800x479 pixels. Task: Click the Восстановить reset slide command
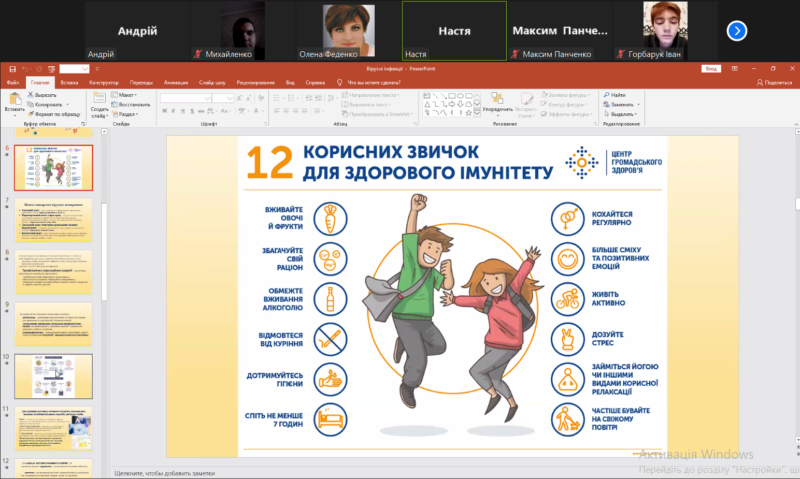coord(131,105)
